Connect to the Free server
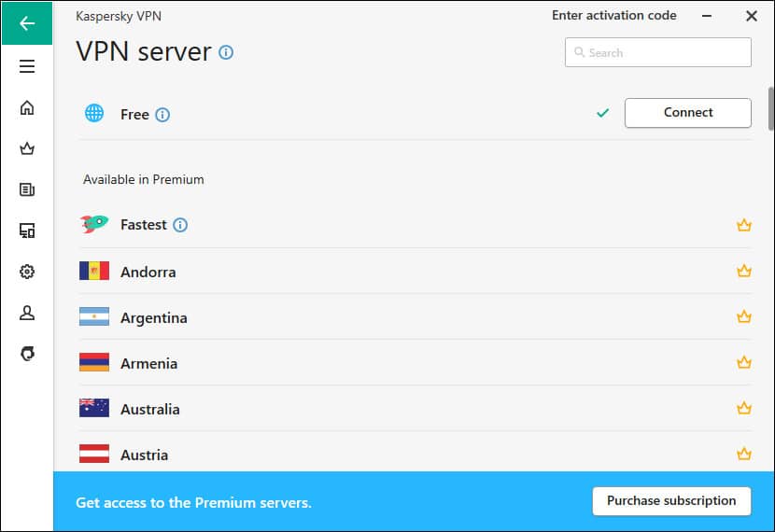The width and height of the screenshot is (775, 532). coord(687,113)
